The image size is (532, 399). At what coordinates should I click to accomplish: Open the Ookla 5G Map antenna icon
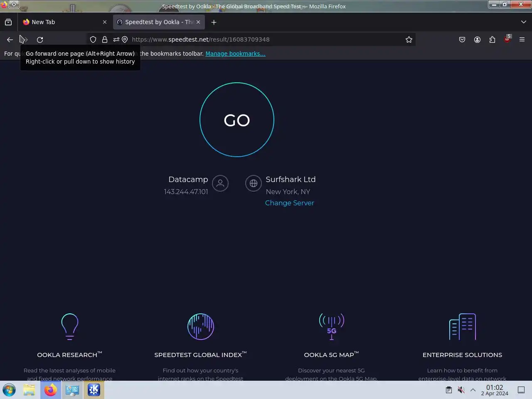pyautogui.click(x=332, y=327)
